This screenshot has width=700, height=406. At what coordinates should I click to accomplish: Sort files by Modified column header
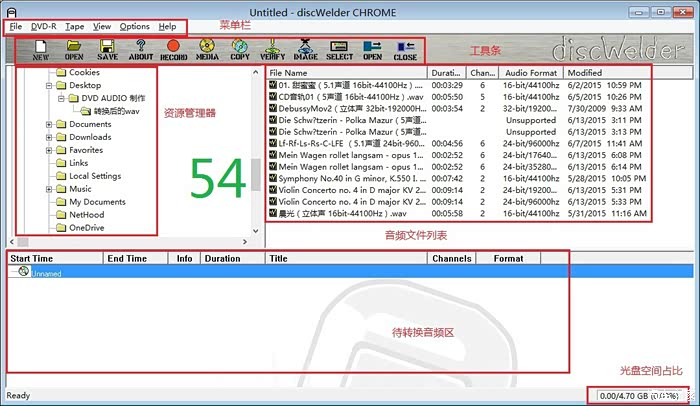pyautogui.click(x=585, y=73)
